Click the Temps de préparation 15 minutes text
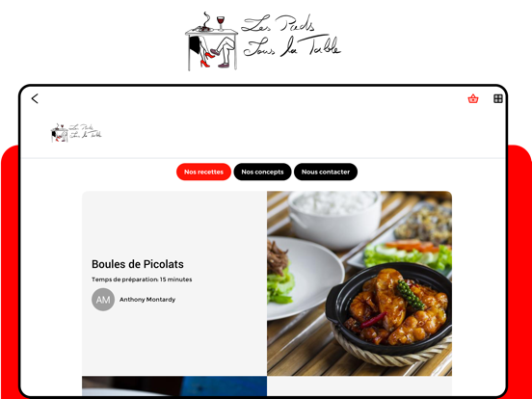The width and height of the screenshot is (532, 399). pos(142,279)
